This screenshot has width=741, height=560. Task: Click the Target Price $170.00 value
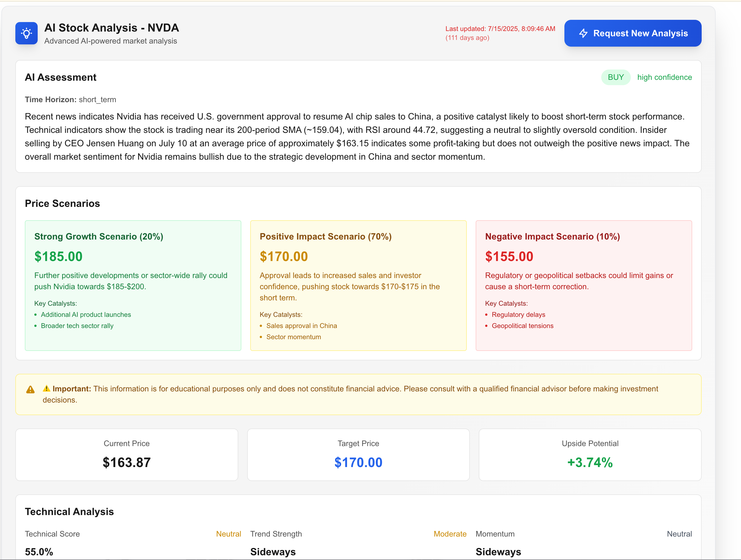(358, 463)
